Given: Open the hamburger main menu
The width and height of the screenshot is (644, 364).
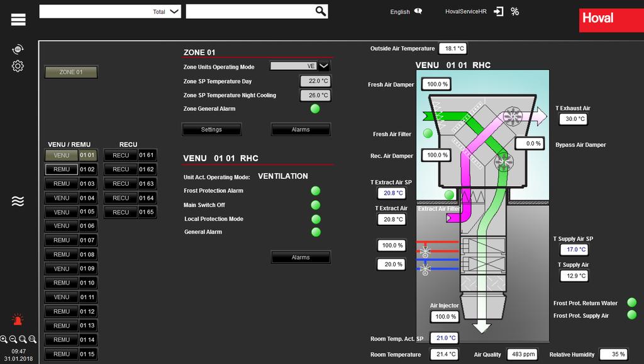Looking at the screenshot, I should click(x=18, y=20).
